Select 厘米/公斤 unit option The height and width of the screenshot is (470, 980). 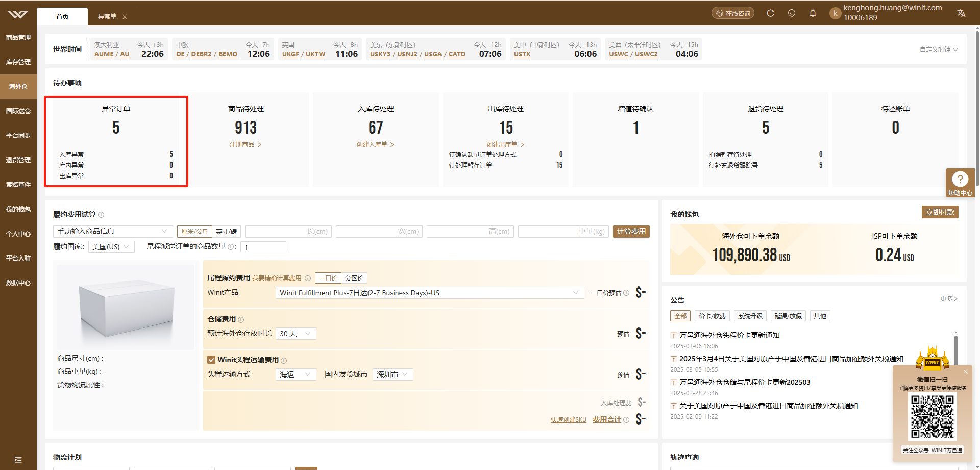tap(194, 231)
